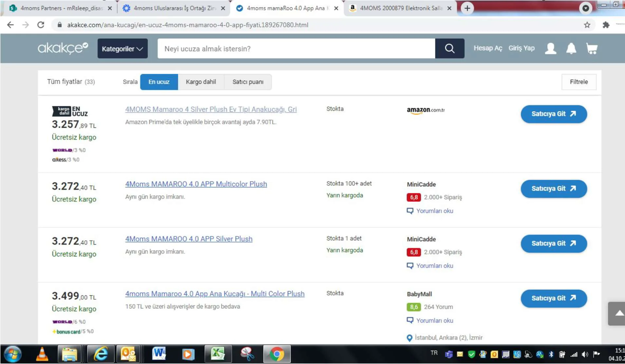Go to seller for MiniCadde Silver Plush

click(x=554, y=244)
